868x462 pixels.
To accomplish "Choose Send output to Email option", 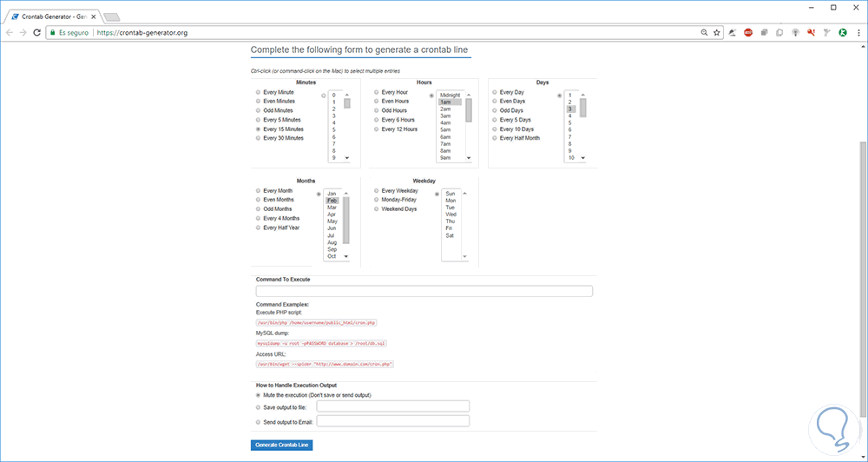I will point(258,422).
